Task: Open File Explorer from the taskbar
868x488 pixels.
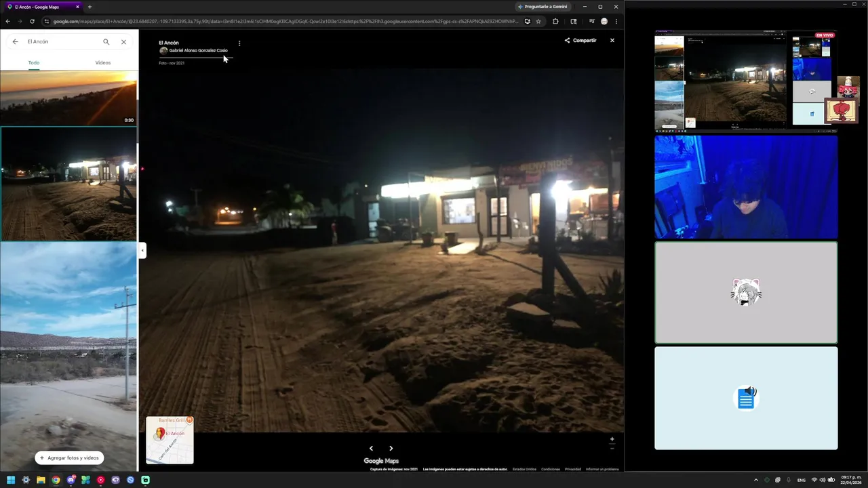Action: coord(41,480)
